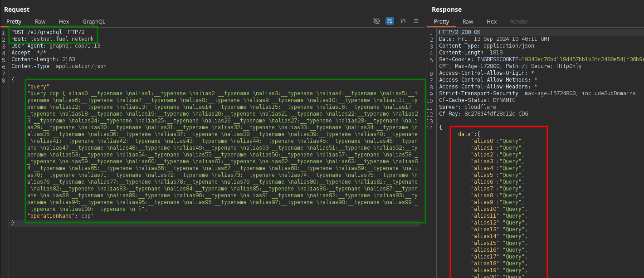This screenshot has height=278, width=644.
Task: Click the Content-Length: 2163 request header
Action: (x=43, y=59)
